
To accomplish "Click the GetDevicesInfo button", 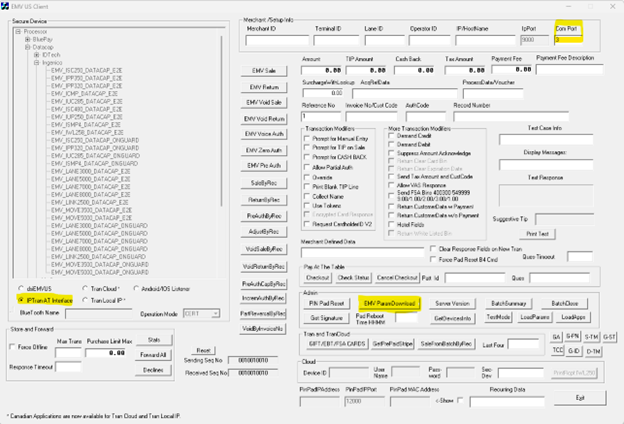I will tap(452, 318).
